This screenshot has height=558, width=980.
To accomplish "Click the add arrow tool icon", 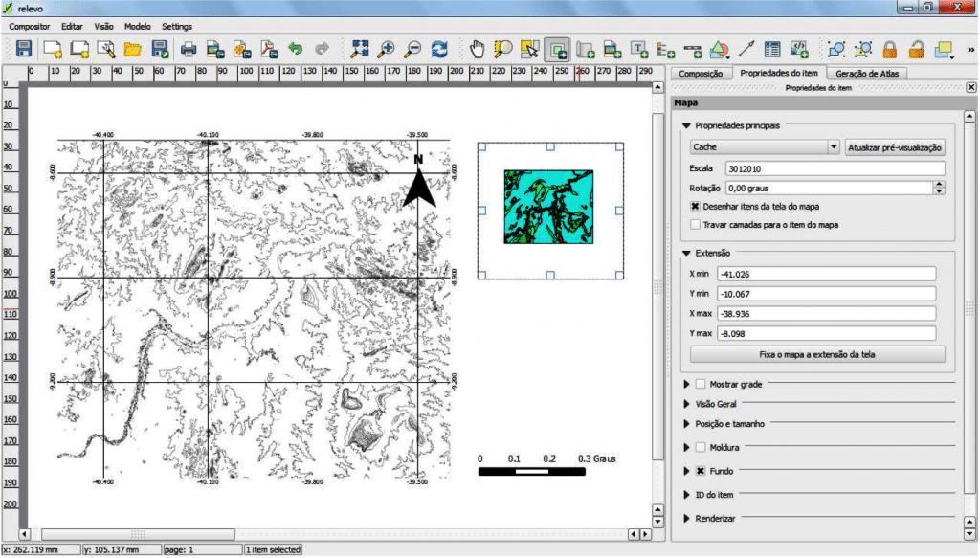I will pos(746,48).
